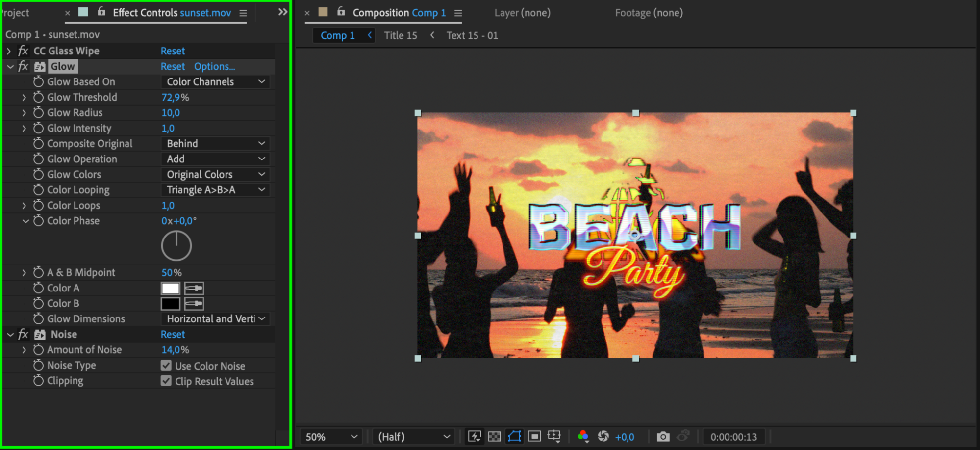Screen dimensions: 980x450
Task: Click the Color A eyedropper
Action: pyautogui.click(x=194, y=288)
